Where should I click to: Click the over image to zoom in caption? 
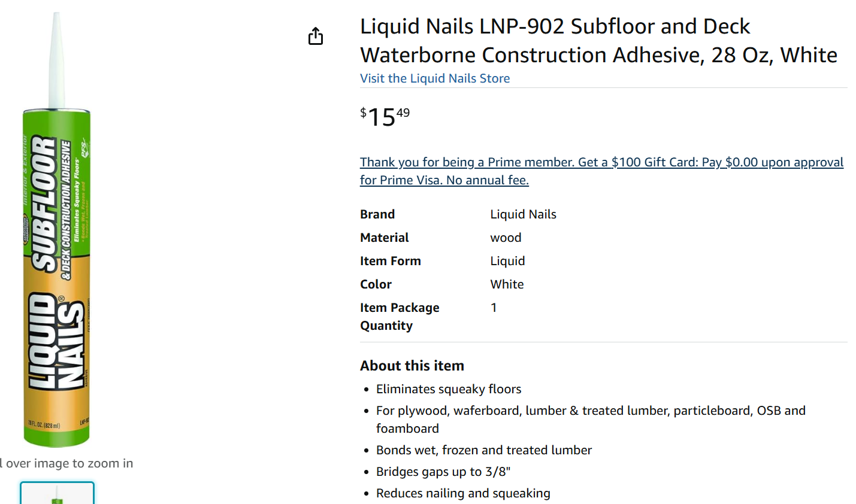pos(66,463)
